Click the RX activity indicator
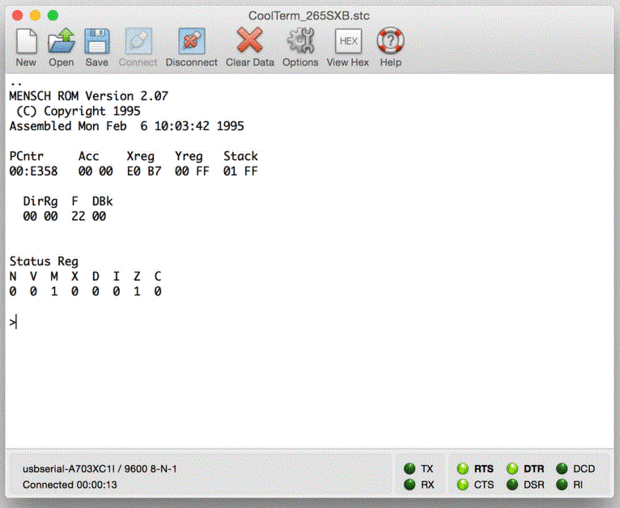The image size is (620, 508). point(410,485)
